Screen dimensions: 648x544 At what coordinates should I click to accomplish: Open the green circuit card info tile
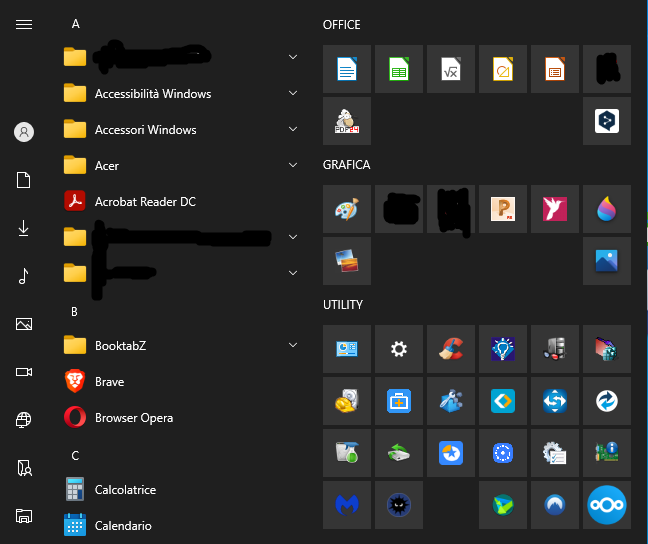click(607, 453)
